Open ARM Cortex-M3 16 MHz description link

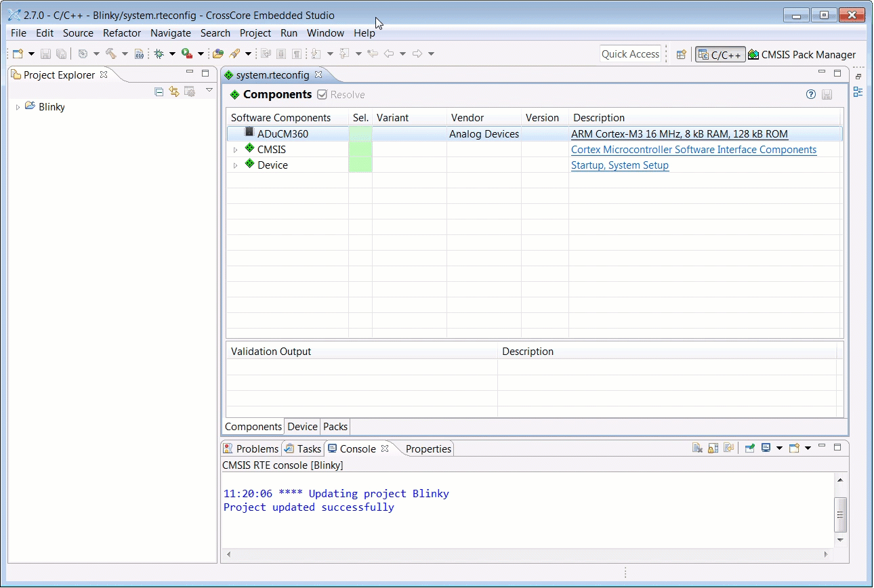pos(680,134)
